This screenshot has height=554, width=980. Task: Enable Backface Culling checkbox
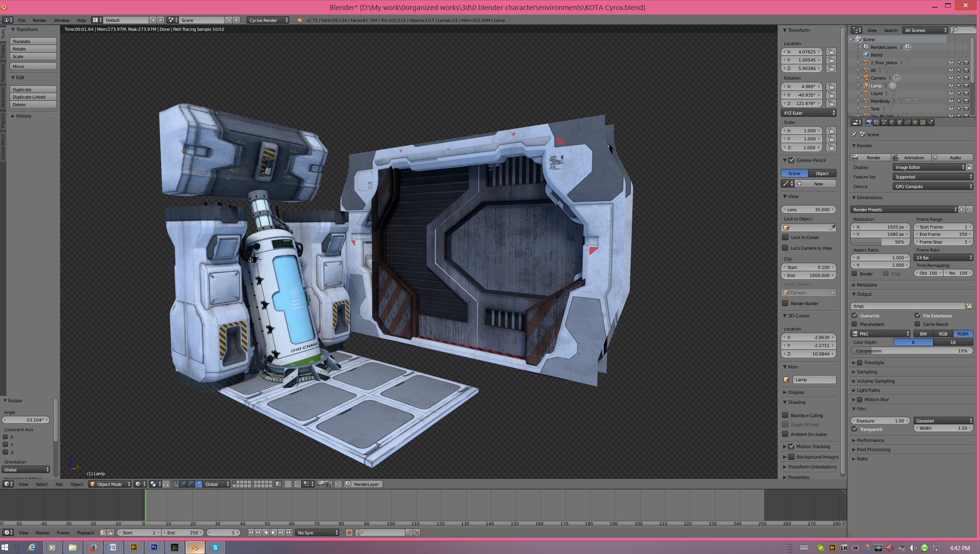[785, 415]
